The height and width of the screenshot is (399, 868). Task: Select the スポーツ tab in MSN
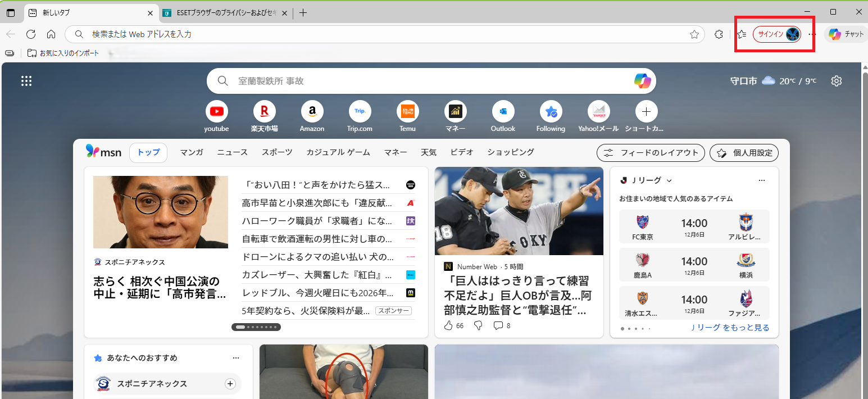[x=277, y=152]
